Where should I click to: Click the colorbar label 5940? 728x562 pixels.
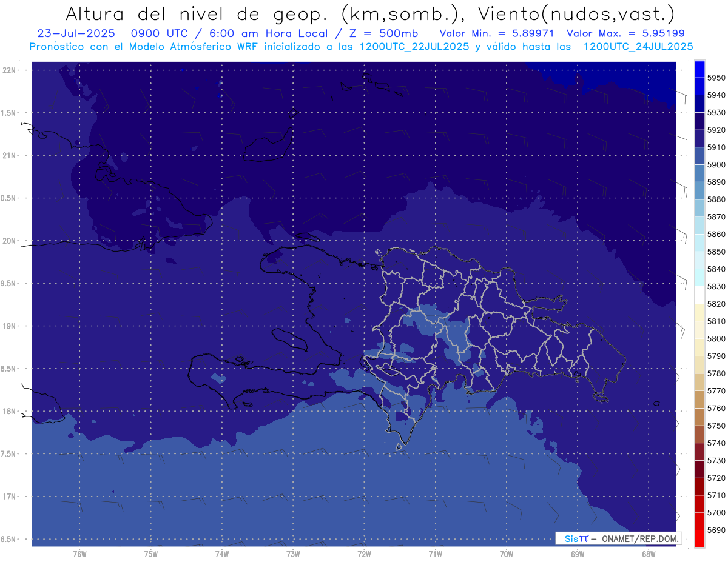716,95
